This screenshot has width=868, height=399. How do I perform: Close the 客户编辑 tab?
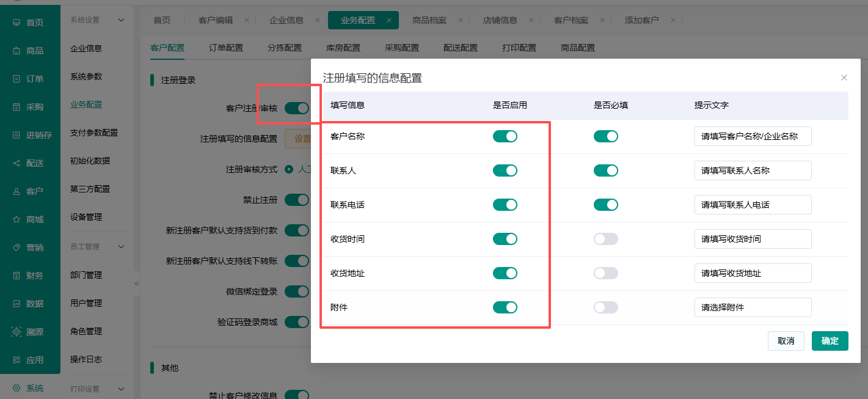click(x=246, y=20)
